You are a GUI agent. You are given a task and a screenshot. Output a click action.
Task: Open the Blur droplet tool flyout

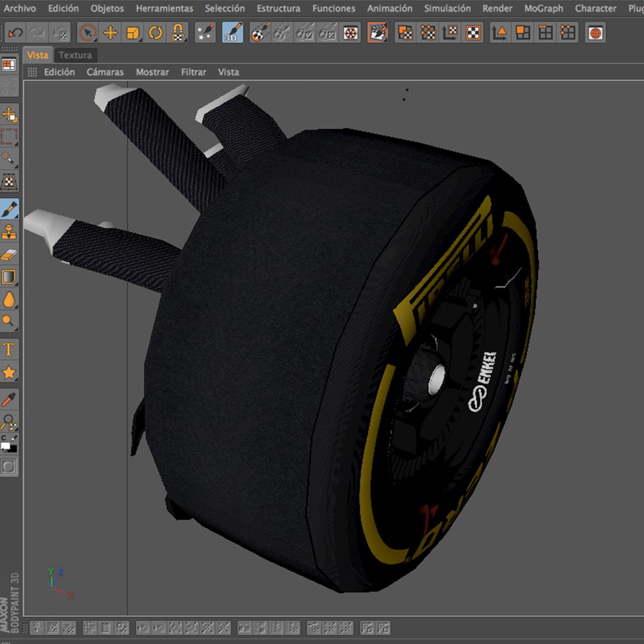click(9, 299)
